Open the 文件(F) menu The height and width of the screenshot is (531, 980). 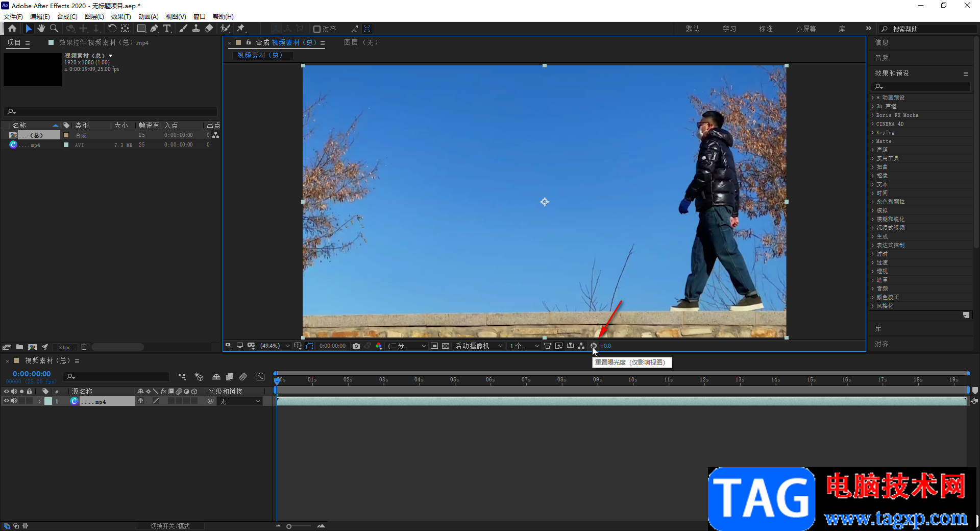tap(13, 16)
